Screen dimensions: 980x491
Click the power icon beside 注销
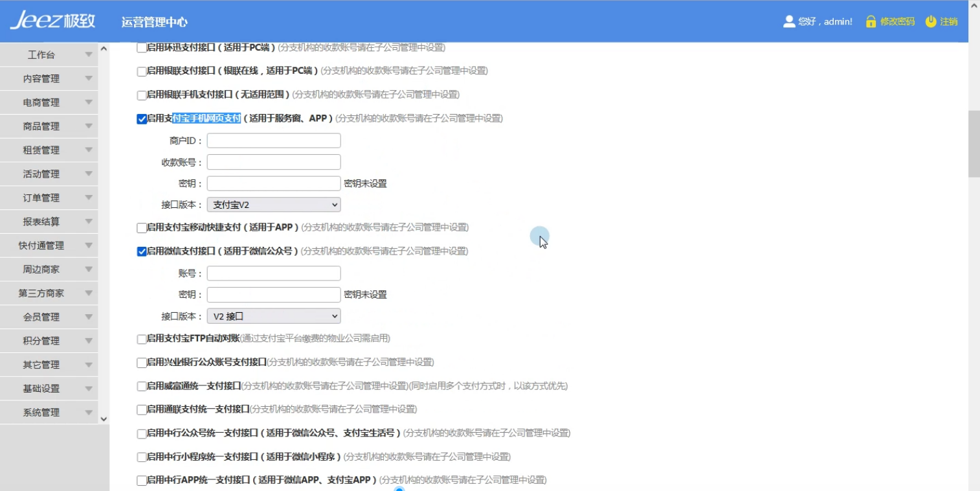coord(931,21)
